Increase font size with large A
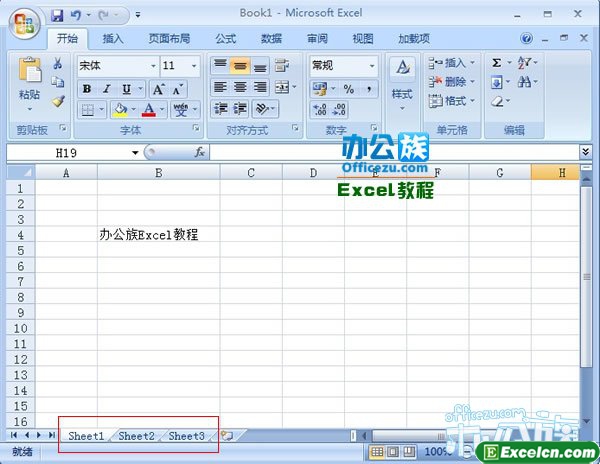 (x=159, y=90)
